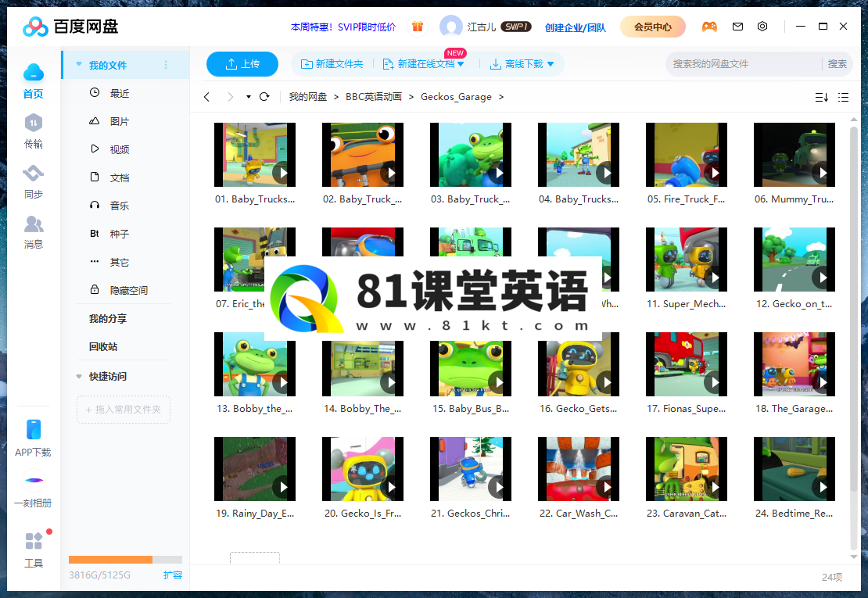This screenshot has width=868, height=598.
Task: Open the 消息 messages icon
Action: click(33, 224)
